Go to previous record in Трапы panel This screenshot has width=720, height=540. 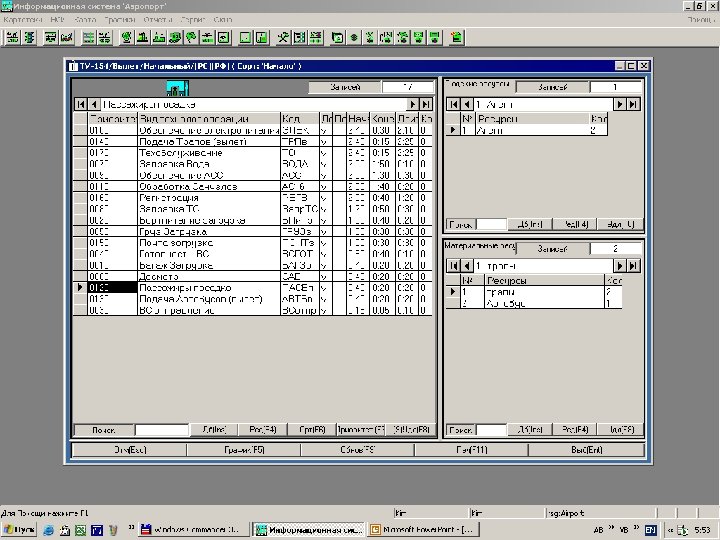[467, 266]
